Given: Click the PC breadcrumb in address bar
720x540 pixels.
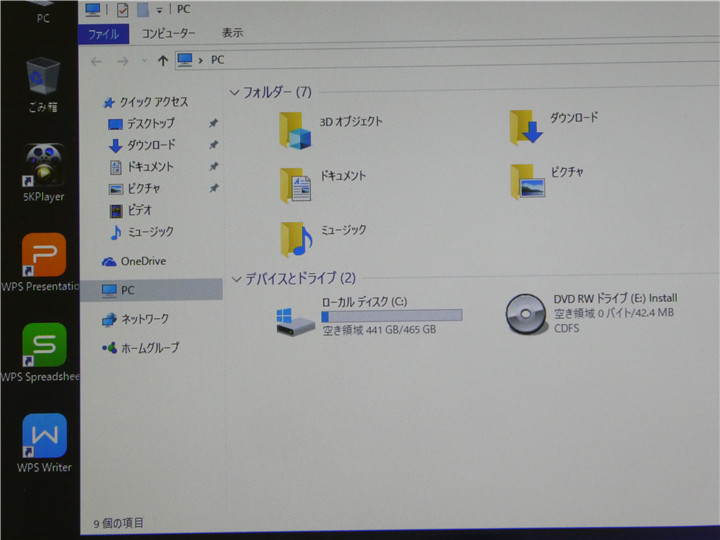Looking at the screenshot, I should [x=217, y=60].
